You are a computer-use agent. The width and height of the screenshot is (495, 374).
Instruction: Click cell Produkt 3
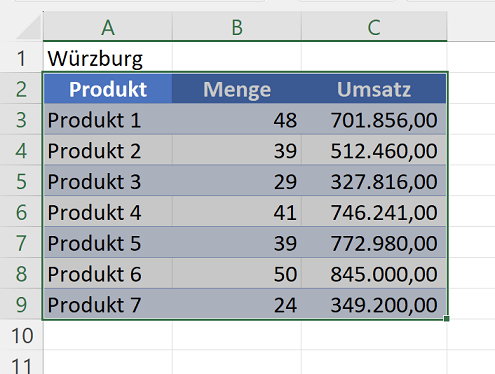coord(108,181)
